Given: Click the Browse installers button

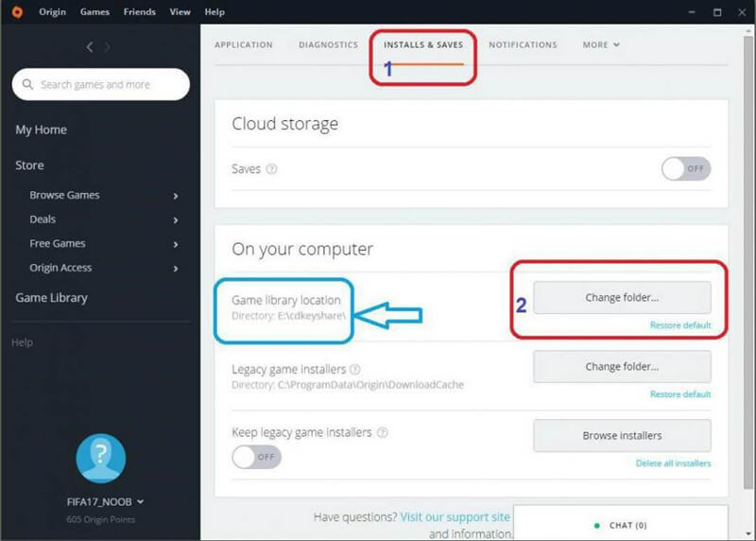Looking at the screenshot, I should (x=622, y=436).
